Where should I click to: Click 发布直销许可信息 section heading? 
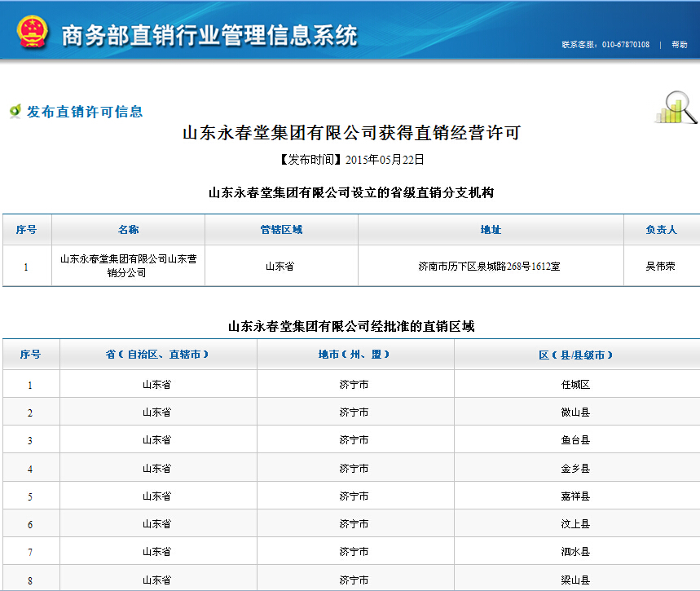(85, 112)
